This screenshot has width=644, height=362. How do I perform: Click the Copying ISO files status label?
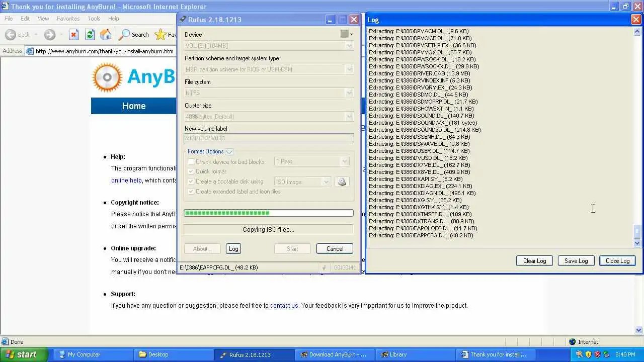tap(268, 230)
